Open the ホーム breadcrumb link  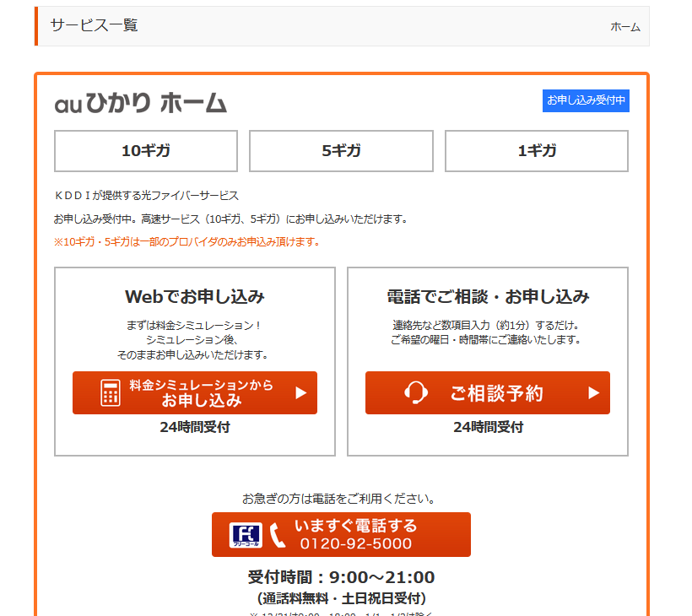[x=625, y=27]
